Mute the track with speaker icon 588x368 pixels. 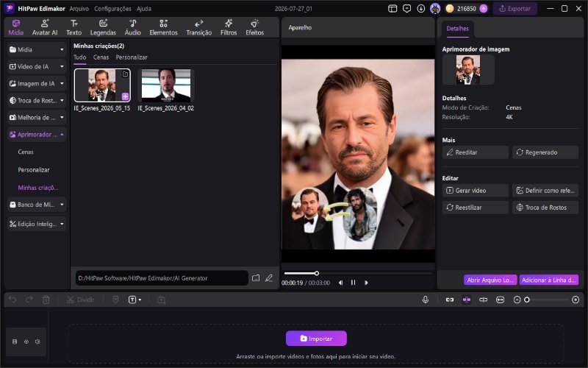(37, 342)
